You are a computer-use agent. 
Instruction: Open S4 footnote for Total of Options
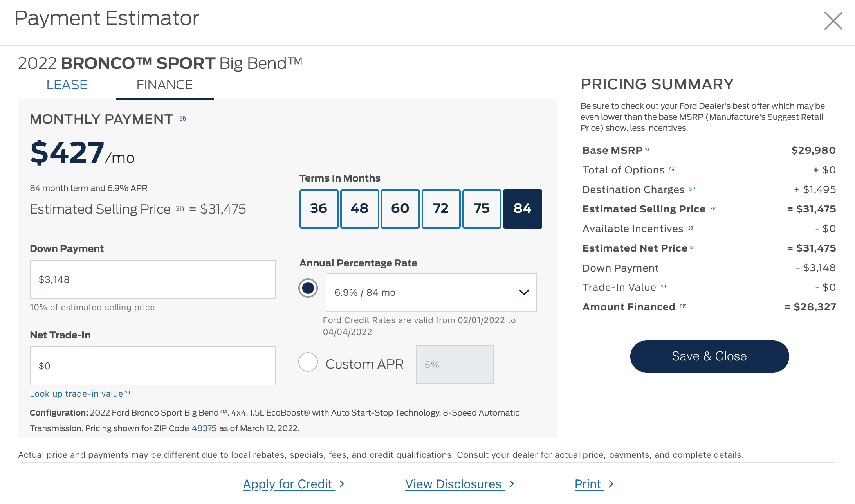click(672, 169)
